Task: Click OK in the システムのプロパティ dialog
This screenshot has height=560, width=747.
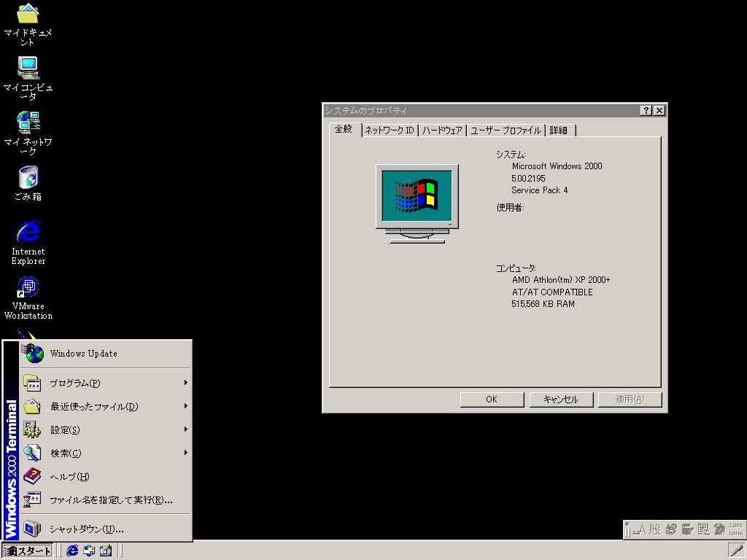Action: pyautogui.click(x=492, y=400)
